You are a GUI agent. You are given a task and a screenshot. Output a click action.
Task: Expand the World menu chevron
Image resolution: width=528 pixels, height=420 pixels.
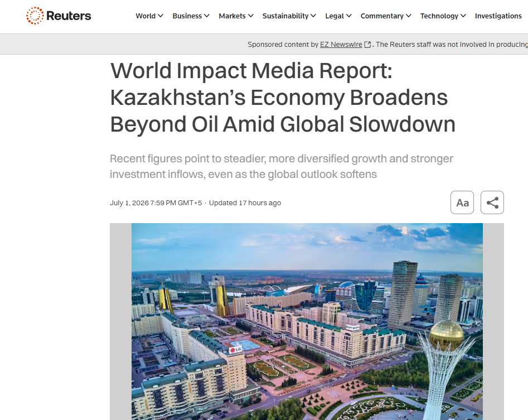161,16
